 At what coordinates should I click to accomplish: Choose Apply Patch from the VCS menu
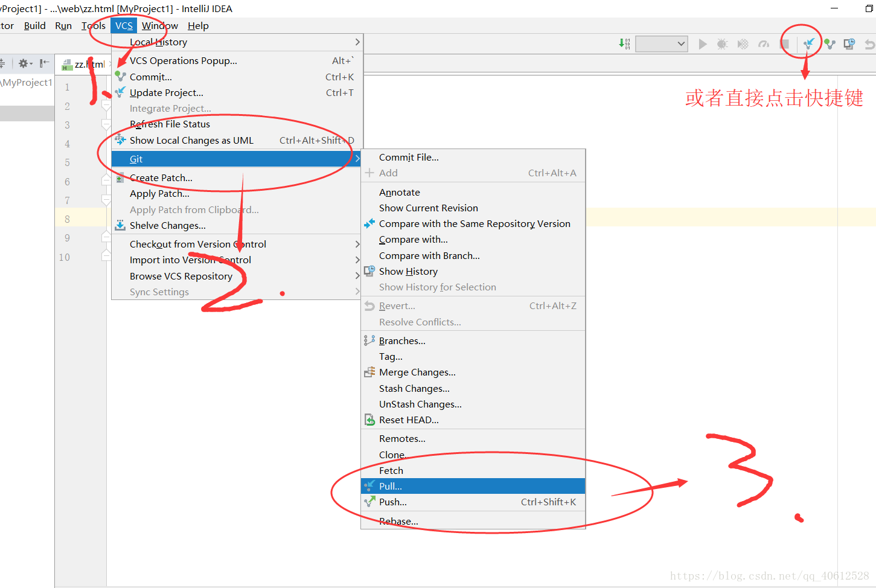[237, 193]
